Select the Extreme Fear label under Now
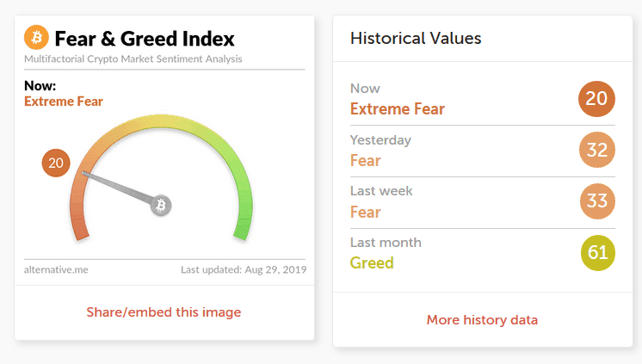The image size is (642, 364). tap(64, 102)
